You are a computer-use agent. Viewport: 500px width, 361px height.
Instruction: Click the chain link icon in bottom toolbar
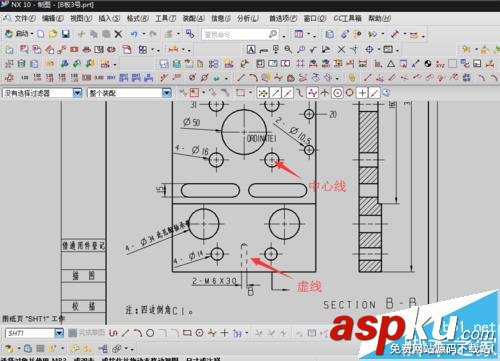(x=117, y=349)
